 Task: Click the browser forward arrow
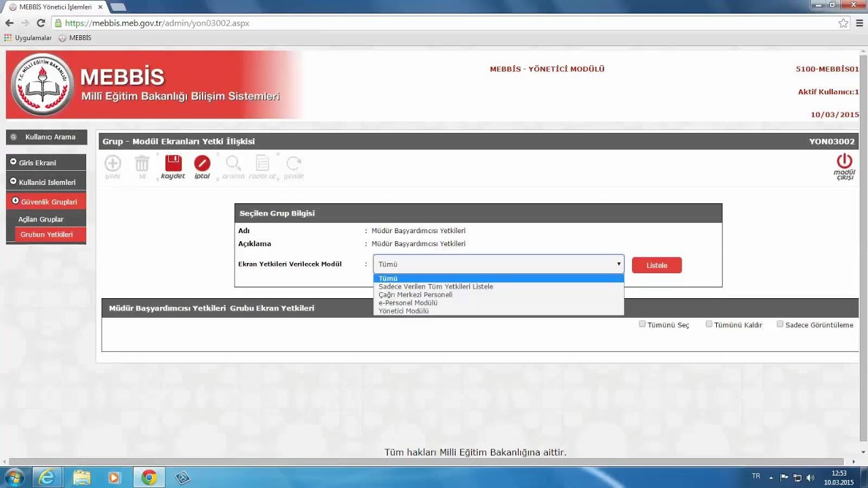(x=25, y=23)
